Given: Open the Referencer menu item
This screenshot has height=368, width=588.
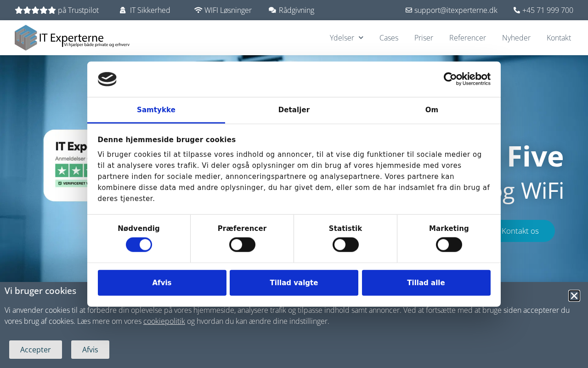Looking at the screenshot, I should (x=468, y=38).
